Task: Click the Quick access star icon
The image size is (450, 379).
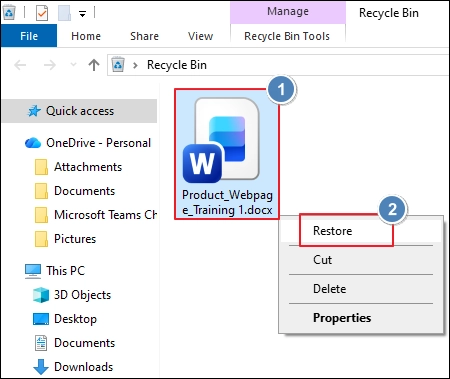Action: (x=34, y=111)
